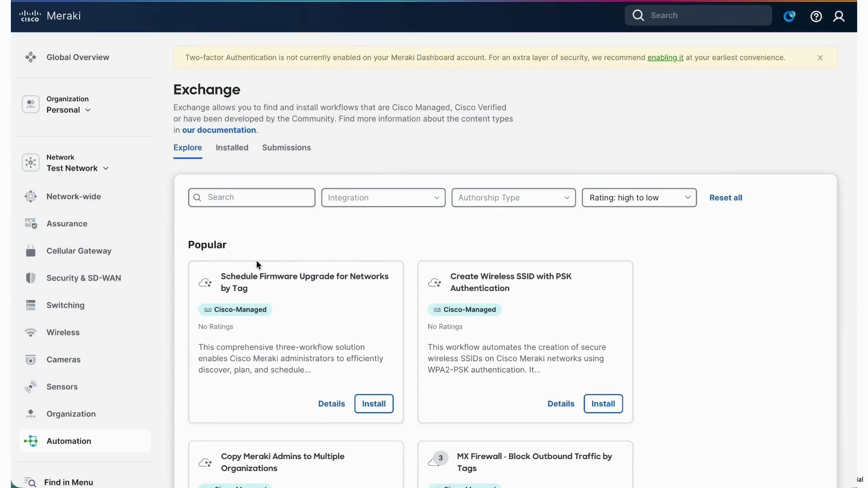The height and width of the screenshot is (488, 868).
Task: Click the Wireless wifi icon
Action: click(x=31, y=333)
